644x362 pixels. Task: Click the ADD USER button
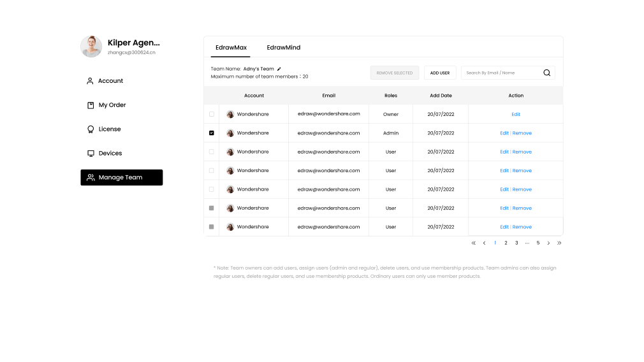[440, 73]
